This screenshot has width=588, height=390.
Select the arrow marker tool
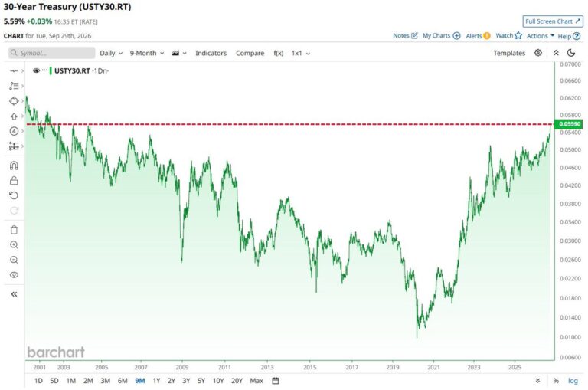(14, 116)
